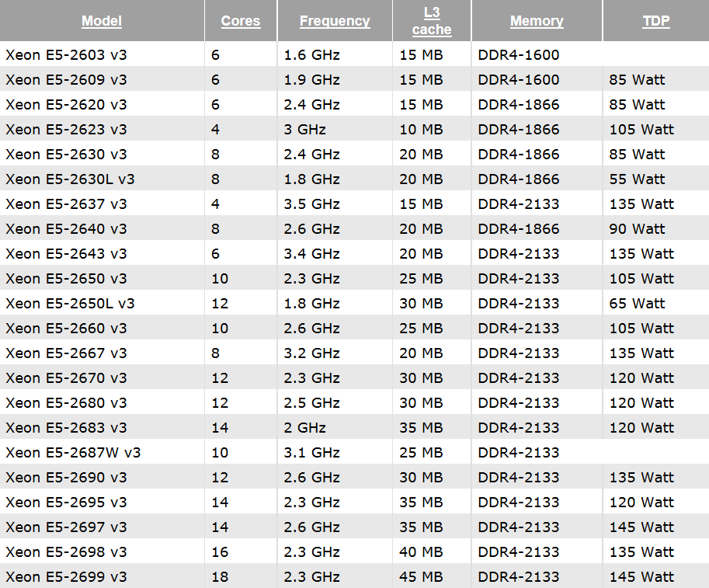
Task: Click the 55 Watt TDP value
Action: tap(637, 179)
